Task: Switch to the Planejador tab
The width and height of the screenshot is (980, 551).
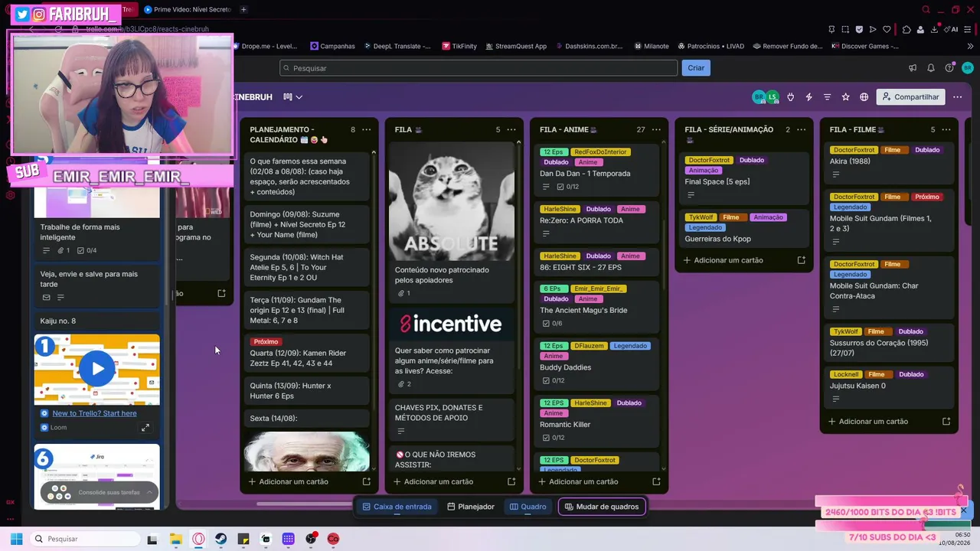Action: 471,507
